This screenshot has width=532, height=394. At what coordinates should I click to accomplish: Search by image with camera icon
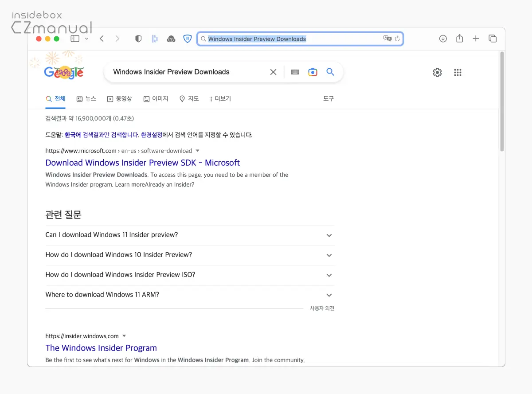[313, 72]
